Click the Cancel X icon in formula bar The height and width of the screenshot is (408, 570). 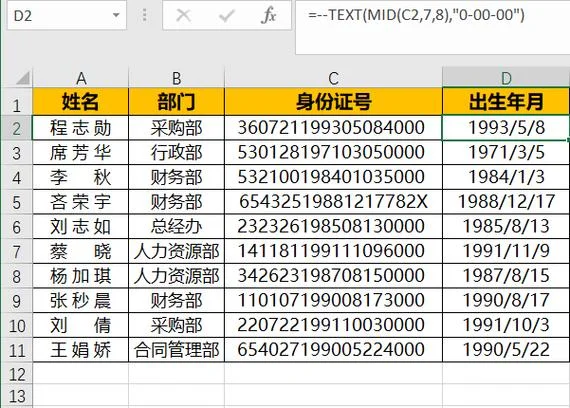pos(184,16)
